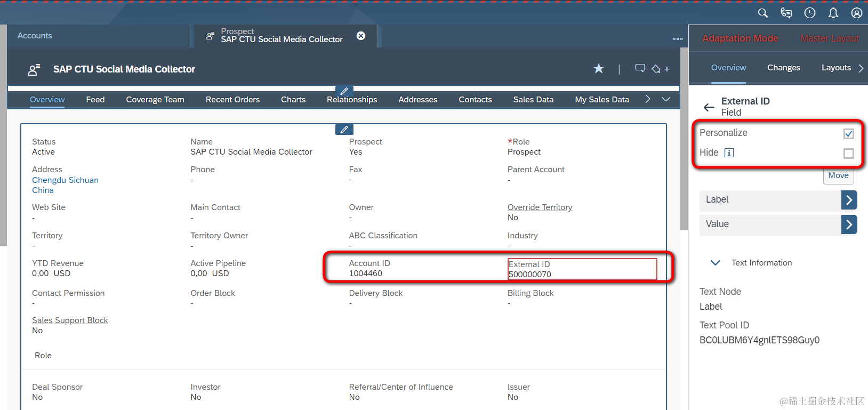This screenshot has width=868, height=410.
Task: Click the Override Territory label link
Action: pos(540,207)
